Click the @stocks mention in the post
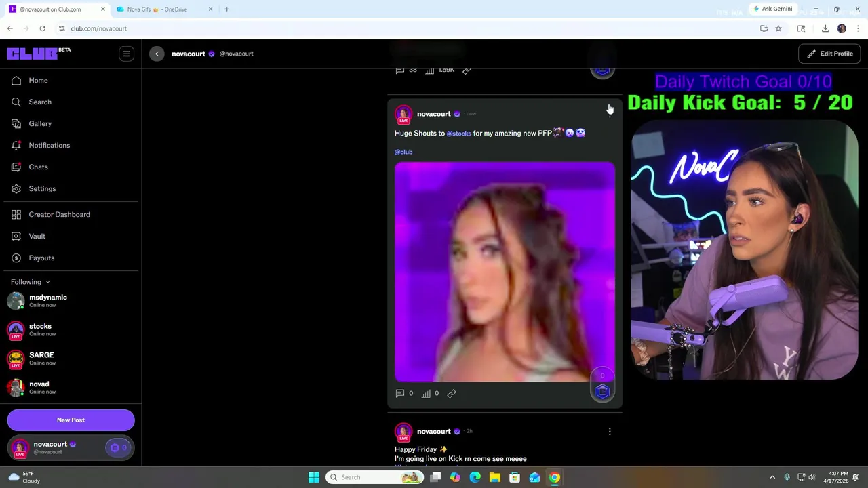The width and height of the screenshot is (868, 488). [458, 134]
